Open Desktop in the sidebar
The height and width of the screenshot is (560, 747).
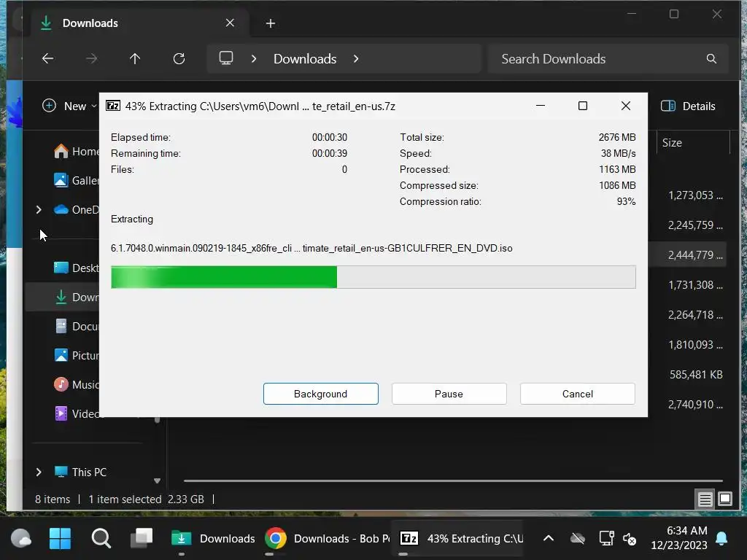coord(76,268)
